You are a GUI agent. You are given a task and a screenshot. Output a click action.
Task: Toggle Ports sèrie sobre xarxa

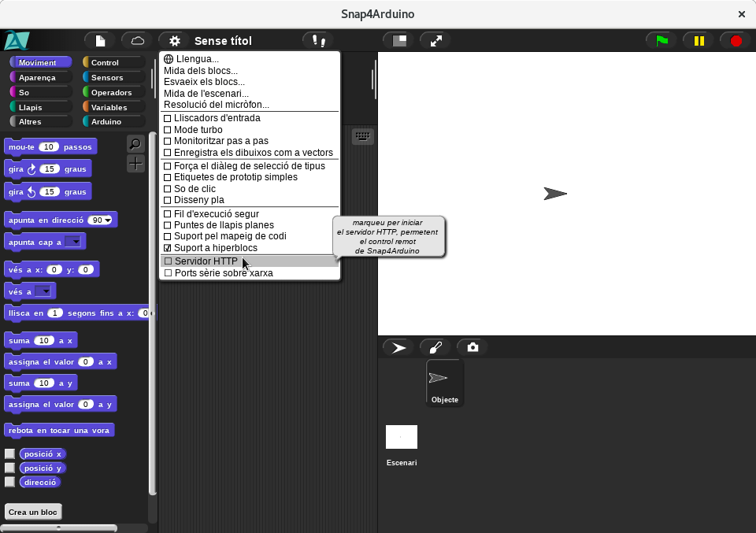250,273
